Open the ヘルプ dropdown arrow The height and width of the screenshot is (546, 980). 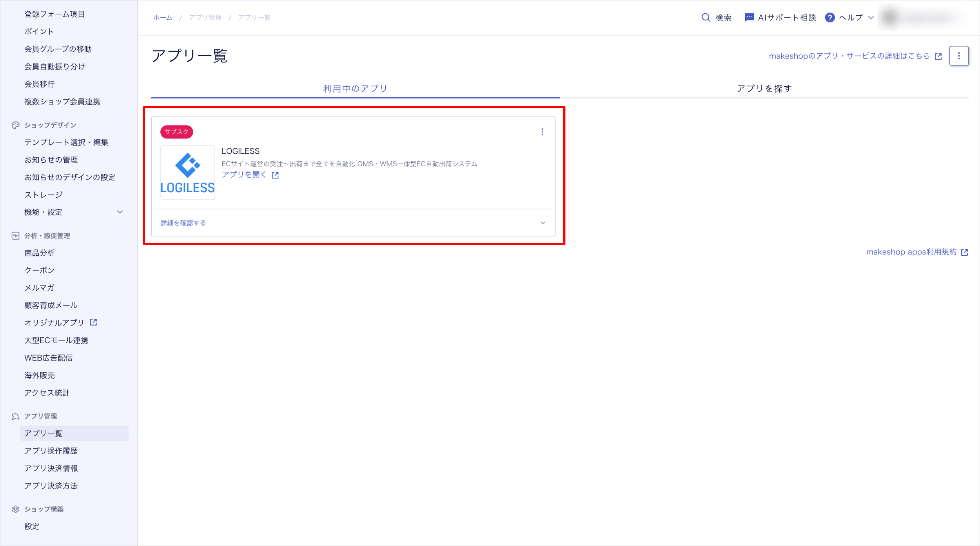tap(871, 18)
